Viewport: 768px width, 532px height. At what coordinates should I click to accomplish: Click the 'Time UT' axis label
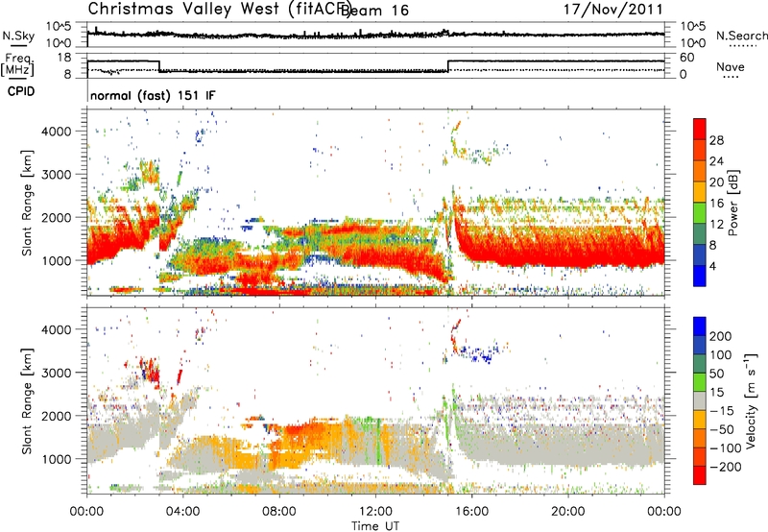pyautogui.click(x=375, y=525)
